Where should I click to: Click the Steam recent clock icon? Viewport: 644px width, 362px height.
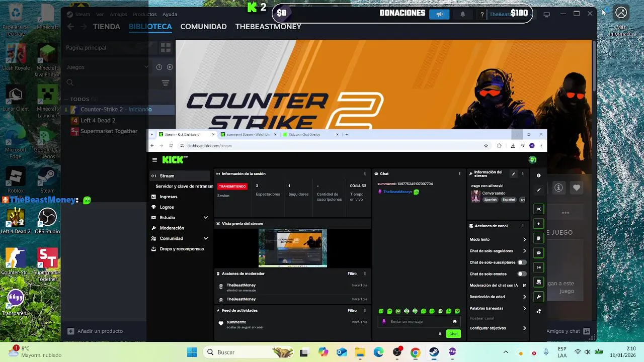tap(159, 67)
